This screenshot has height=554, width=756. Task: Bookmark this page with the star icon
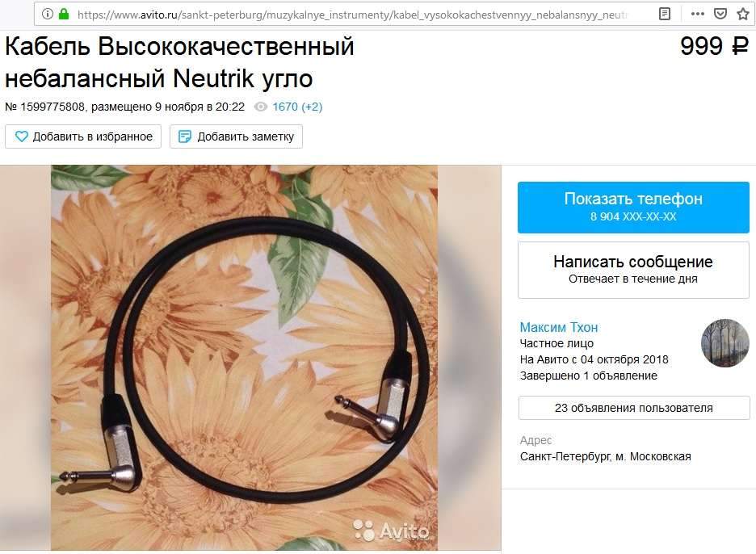pyautogui.click(x=743, y=14)
